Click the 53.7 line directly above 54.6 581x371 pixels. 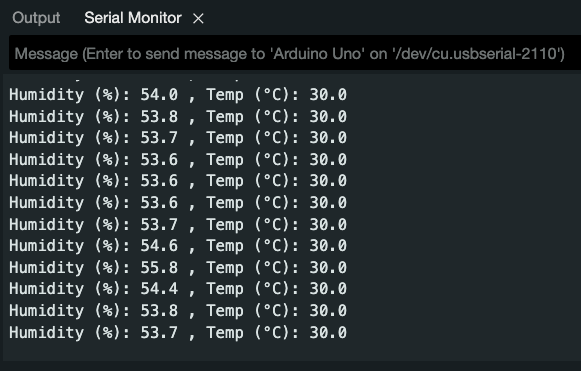pos(178,225)
